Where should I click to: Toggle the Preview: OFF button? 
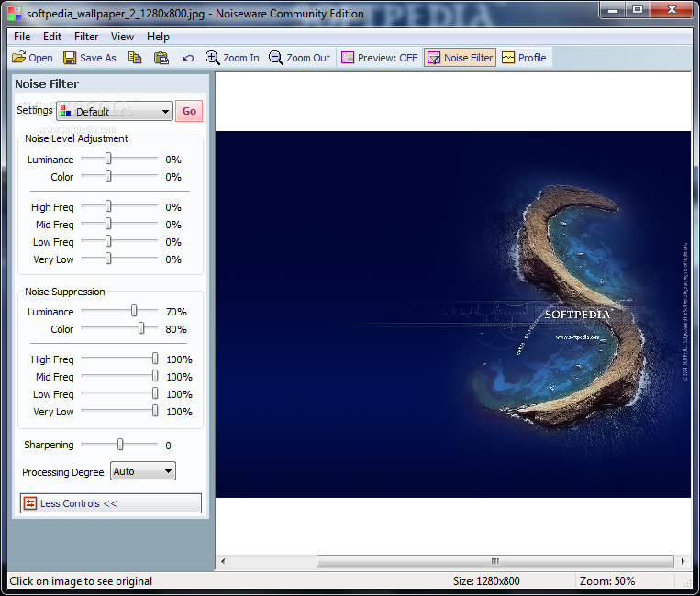(x=380, y=58)
